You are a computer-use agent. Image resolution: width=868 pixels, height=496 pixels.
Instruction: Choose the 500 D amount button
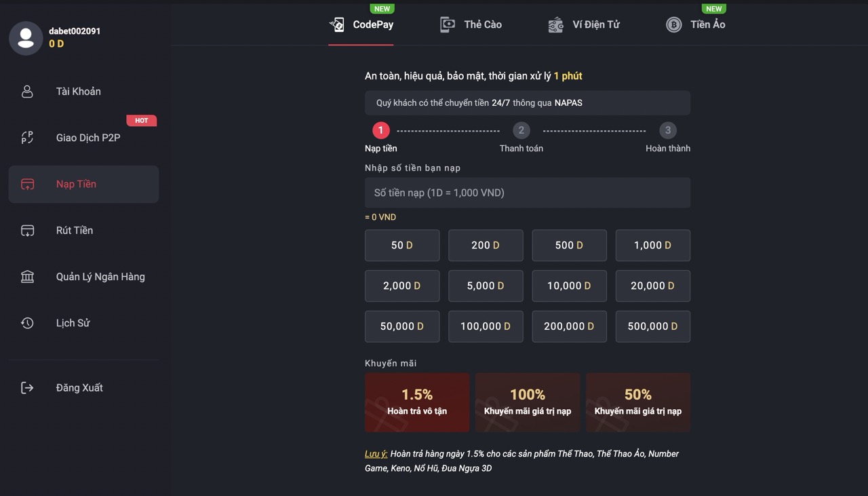[x=569, y=246]
